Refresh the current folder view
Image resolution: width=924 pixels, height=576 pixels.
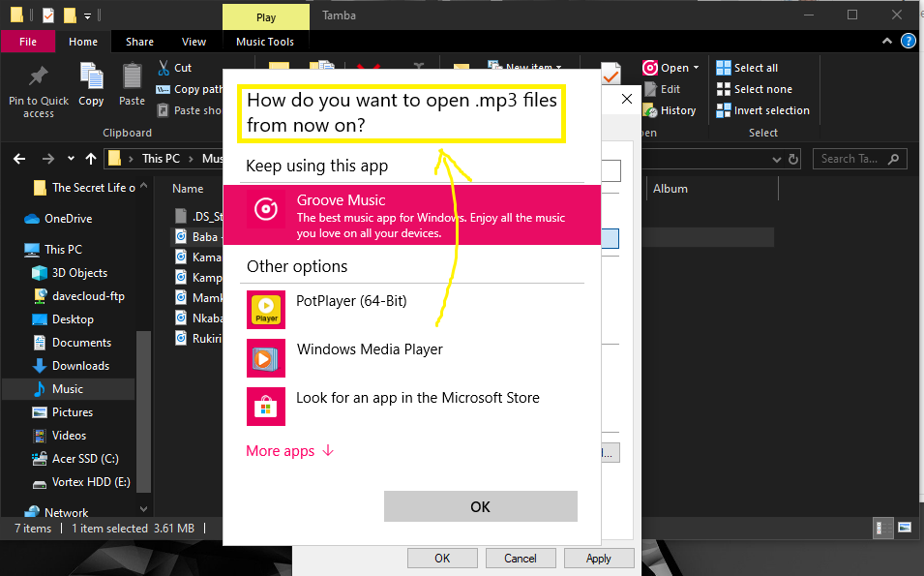coord(793,159)
